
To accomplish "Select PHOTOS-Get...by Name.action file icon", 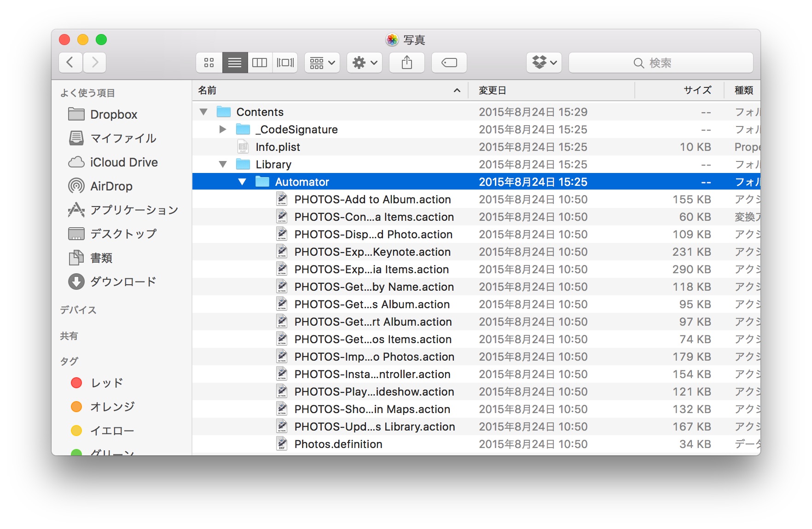I will 282,287.
